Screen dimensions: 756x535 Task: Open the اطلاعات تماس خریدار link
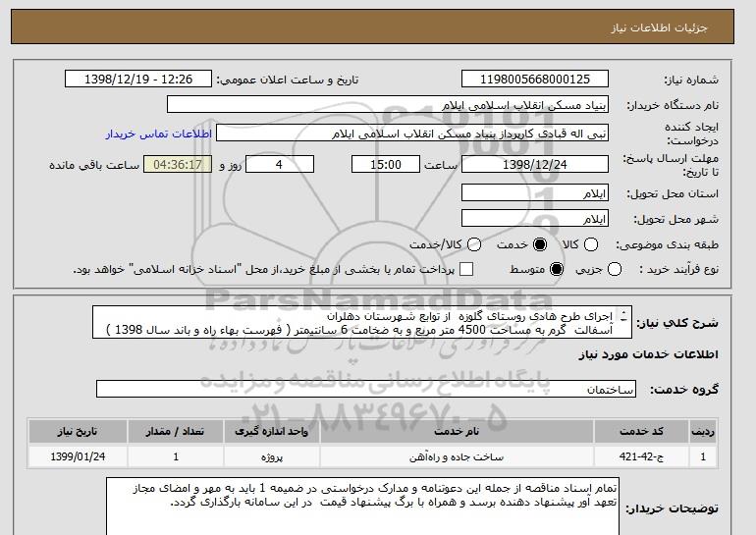[x=159, y=134]
